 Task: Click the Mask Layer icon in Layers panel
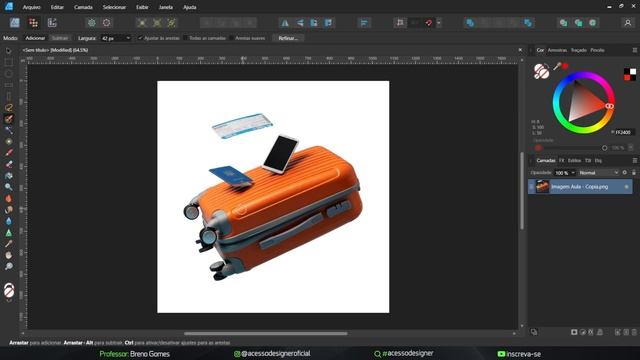point(574,332)
